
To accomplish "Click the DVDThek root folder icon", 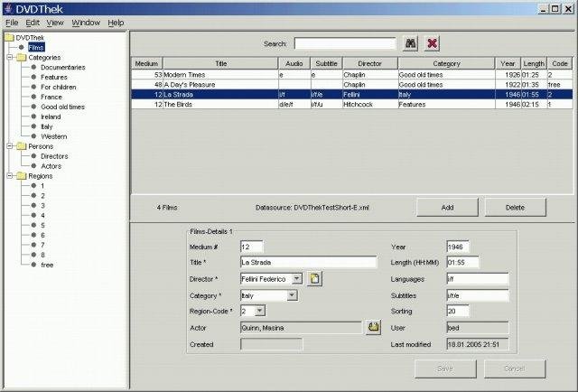I will pyautogui.click(x=9, y=37).
